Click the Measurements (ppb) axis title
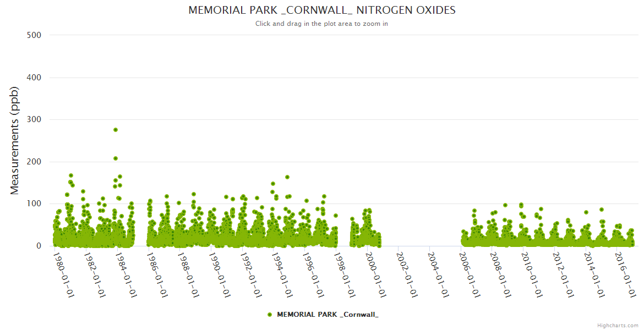 [15, 140]
